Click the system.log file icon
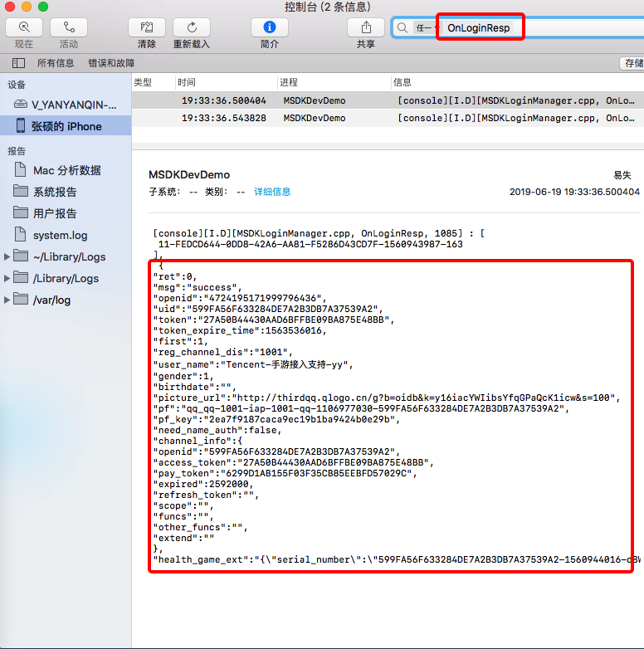The height and width of the screenshot is (649, 644). [20, 234]
